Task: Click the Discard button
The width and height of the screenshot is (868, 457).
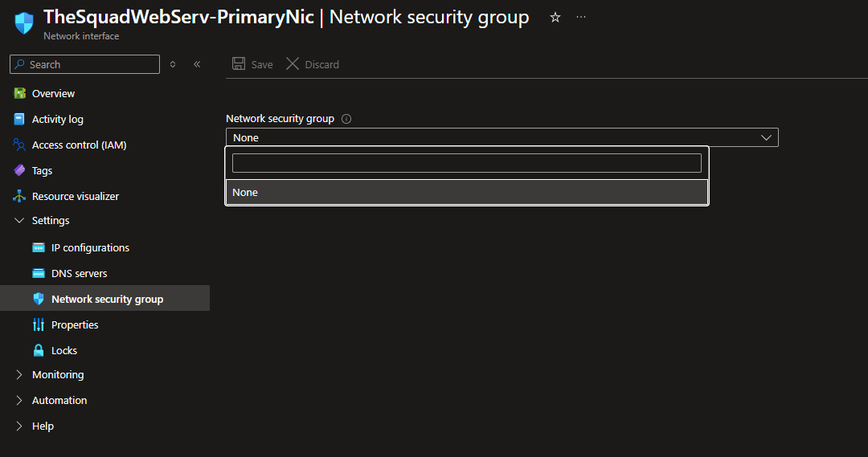Action: [313, 64]
